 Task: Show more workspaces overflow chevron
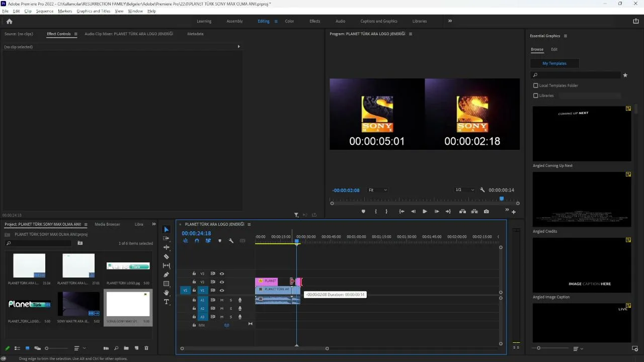[x=450, y=21]
